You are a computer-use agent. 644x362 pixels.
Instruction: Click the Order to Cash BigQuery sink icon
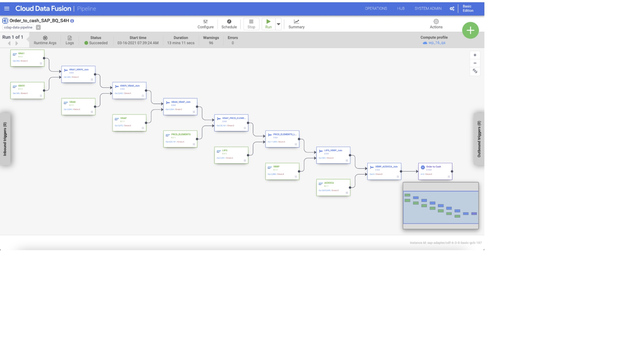[423, 168]
